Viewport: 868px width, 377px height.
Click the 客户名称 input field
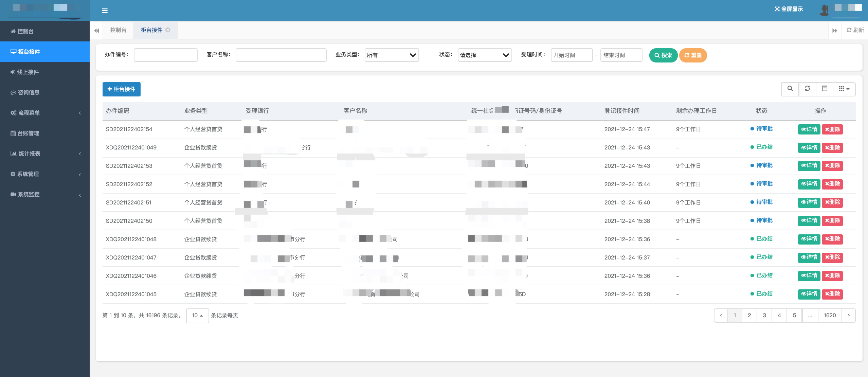281,55
